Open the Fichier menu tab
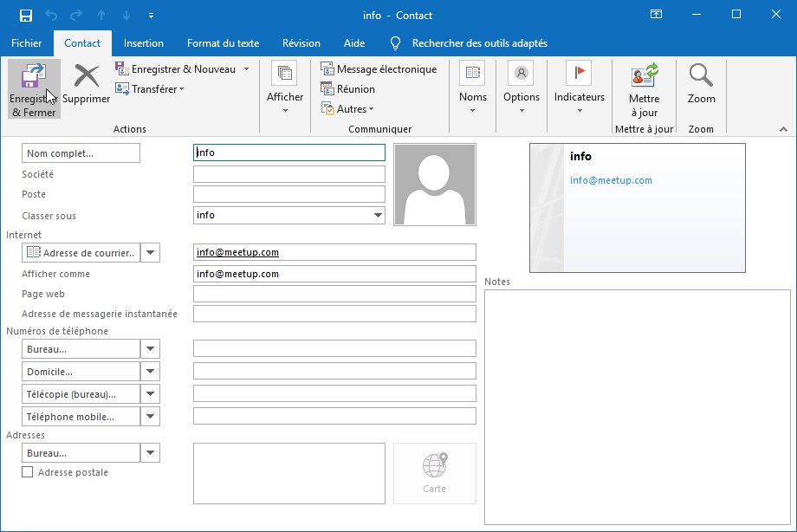797x532 pixels. tap(26, 43)
